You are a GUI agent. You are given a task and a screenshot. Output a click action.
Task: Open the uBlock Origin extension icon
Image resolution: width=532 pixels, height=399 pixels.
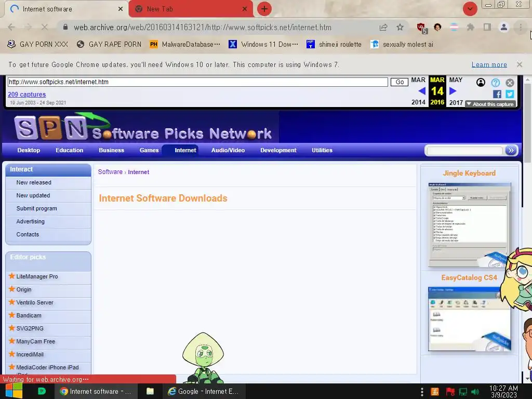pyautogui.click(x=422, y=28)
